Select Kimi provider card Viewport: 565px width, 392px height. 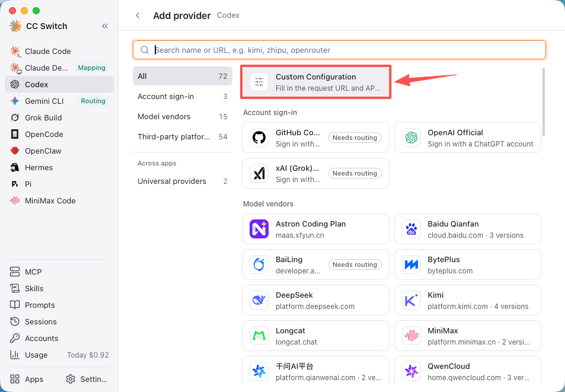[x=468, y=300]
